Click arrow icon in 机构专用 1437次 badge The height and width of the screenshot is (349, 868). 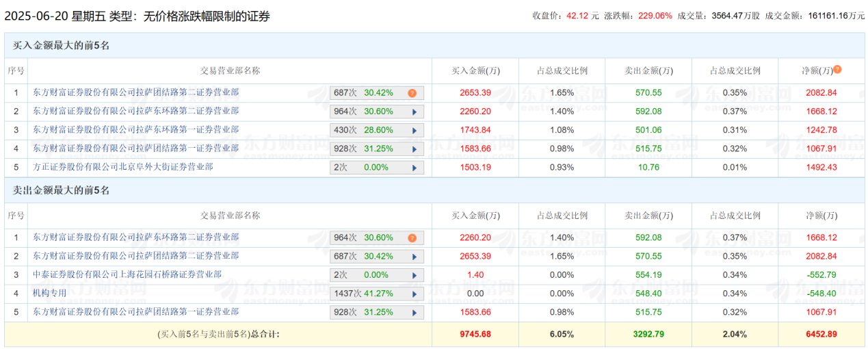pyautogui.click(x=413, y=294)
